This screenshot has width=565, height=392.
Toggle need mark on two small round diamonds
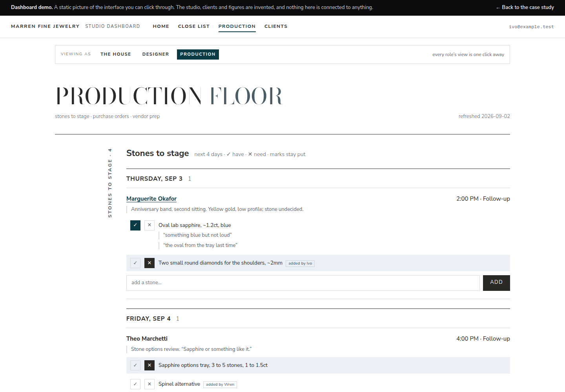[x=149, y=263]
